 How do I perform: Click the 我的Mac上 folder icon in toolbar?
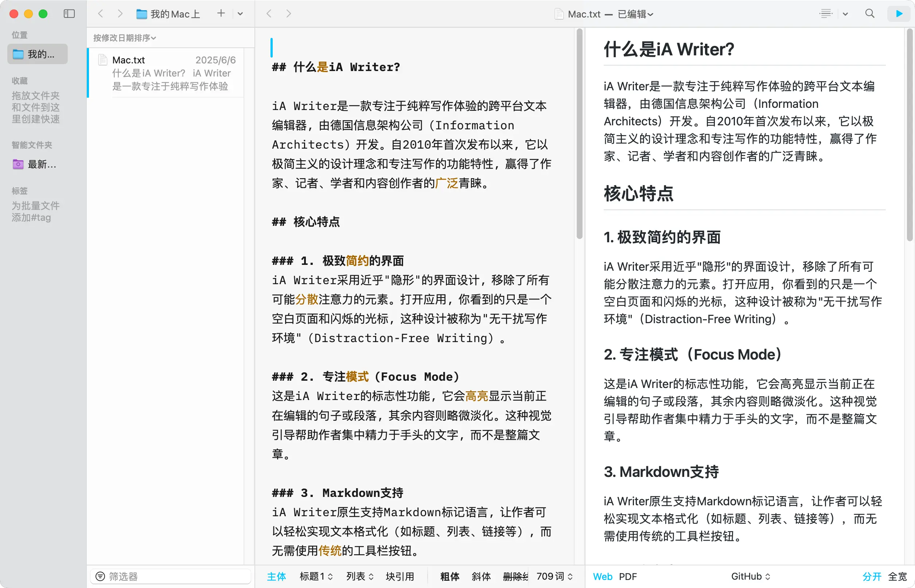pyautogui.click(x=142, y=14)
